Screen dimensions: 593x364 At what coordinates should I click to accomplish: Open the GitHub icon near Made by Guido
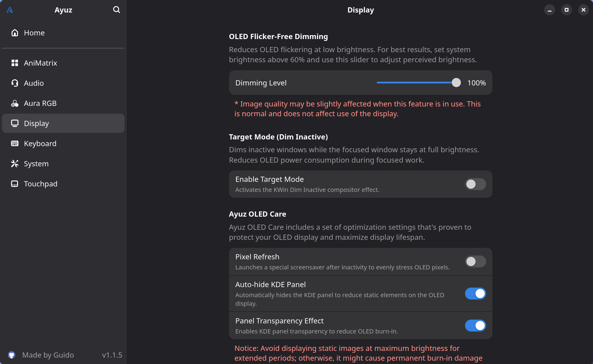(12, 355)
